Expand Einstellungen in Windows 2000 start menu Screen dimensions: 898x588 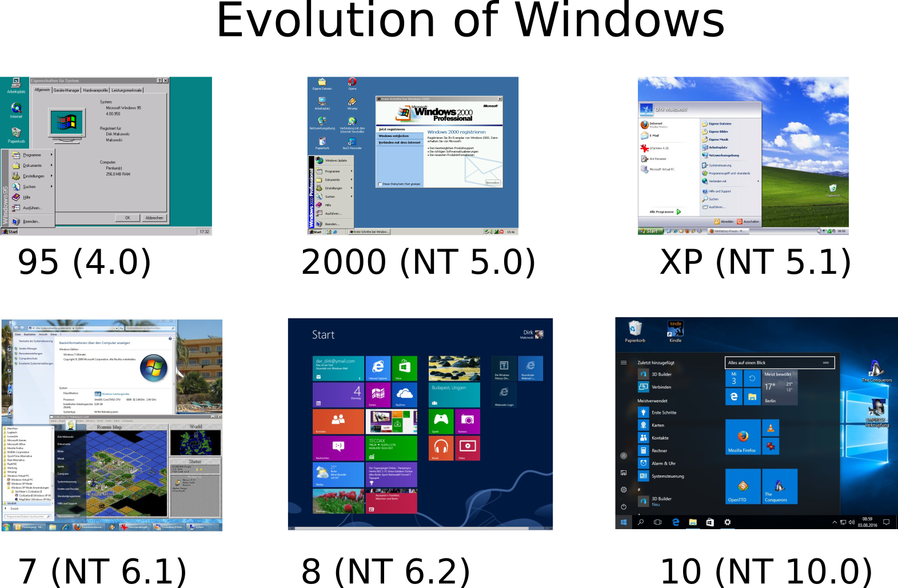click(334, 188)
